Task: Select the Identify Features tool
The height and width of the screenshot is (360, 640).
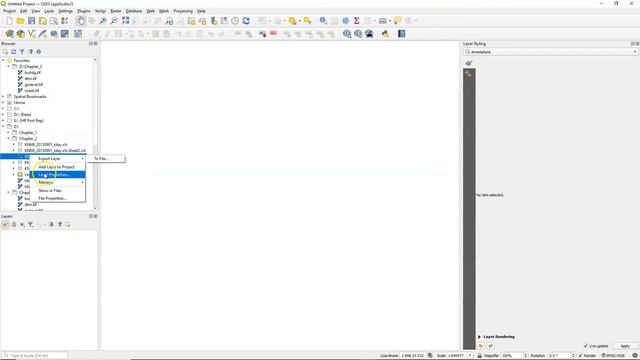Action: tap(323, 21)
